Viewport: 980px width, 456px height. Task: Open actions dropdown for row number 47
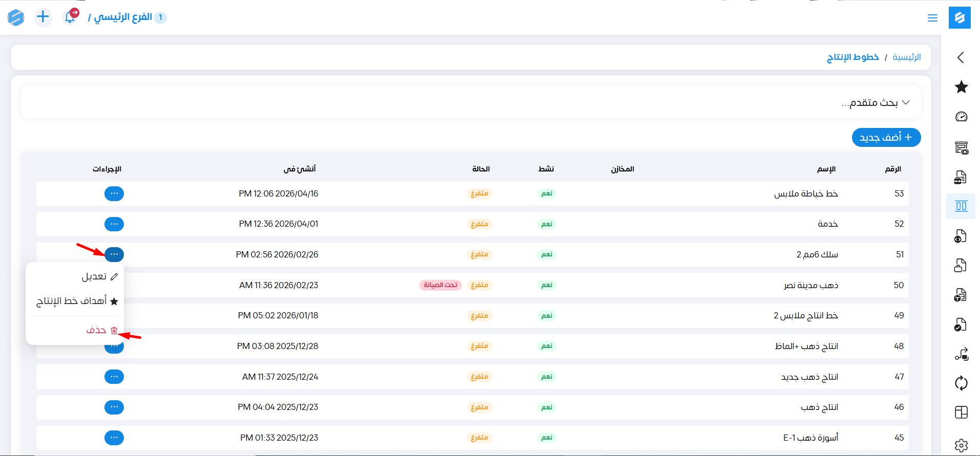pyautogui.click(x=114, y=377)
